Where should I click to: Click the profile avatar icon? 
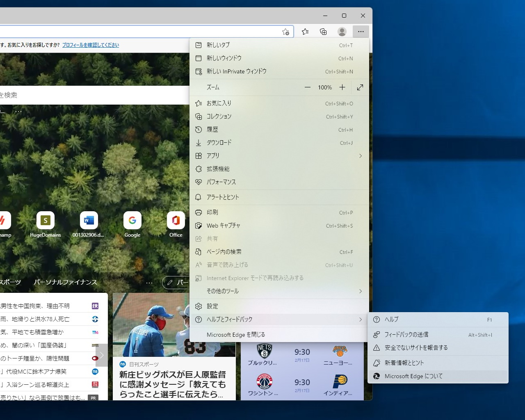(342, 32)
